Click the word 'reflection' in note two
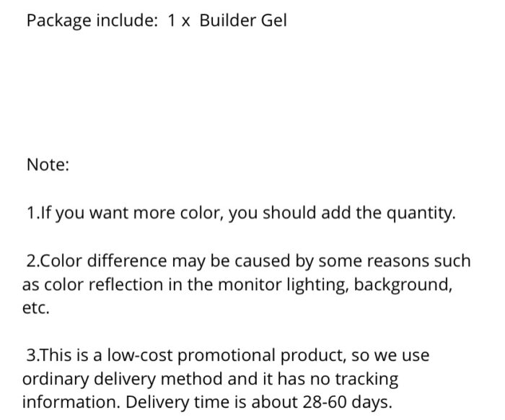This screenshot has height=420, width=505. point(126,285)
